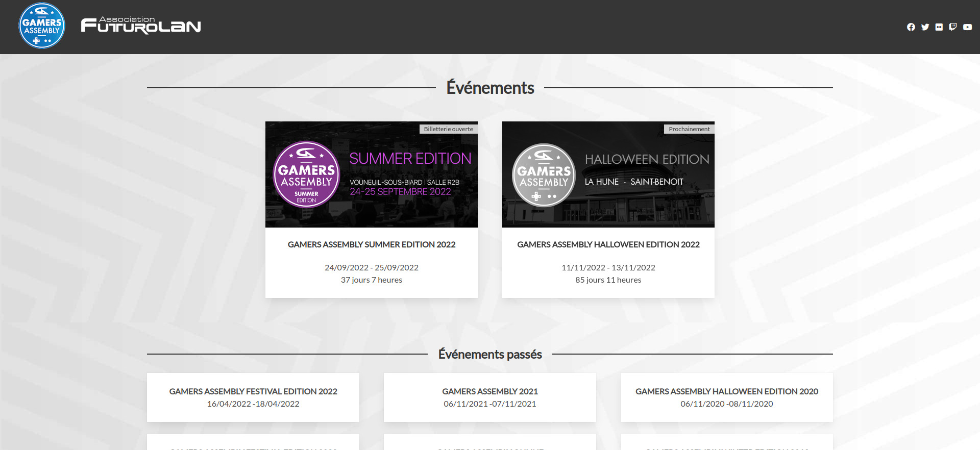
Task: Open the Association FuturoLAN logo link
Action: [141, 26]
